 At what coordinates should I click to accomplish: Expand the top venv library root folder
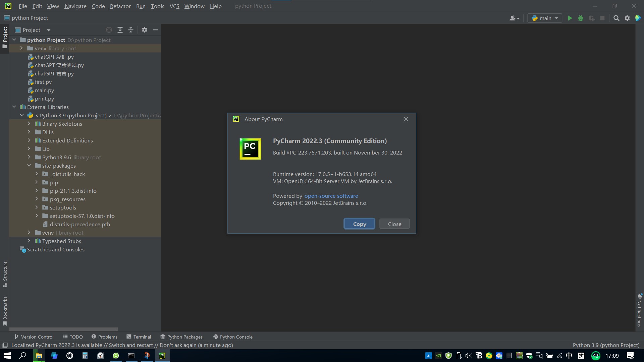(21, 48)
